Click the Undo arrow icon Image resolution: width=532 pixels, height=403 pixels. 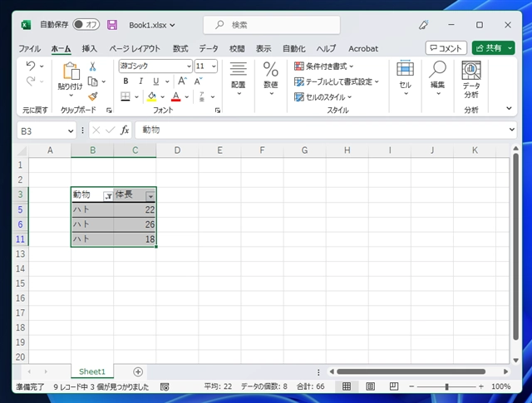point(31,66)
